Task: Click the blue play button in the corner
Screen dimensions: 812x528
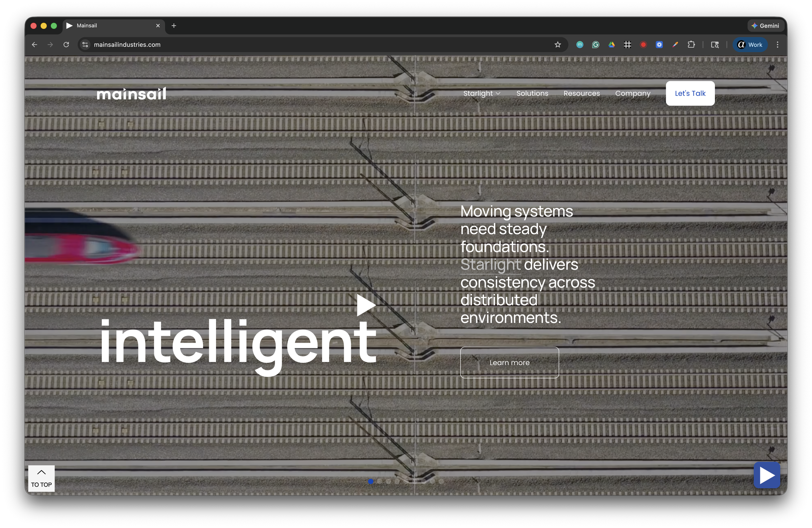Action: coord(767,475)
